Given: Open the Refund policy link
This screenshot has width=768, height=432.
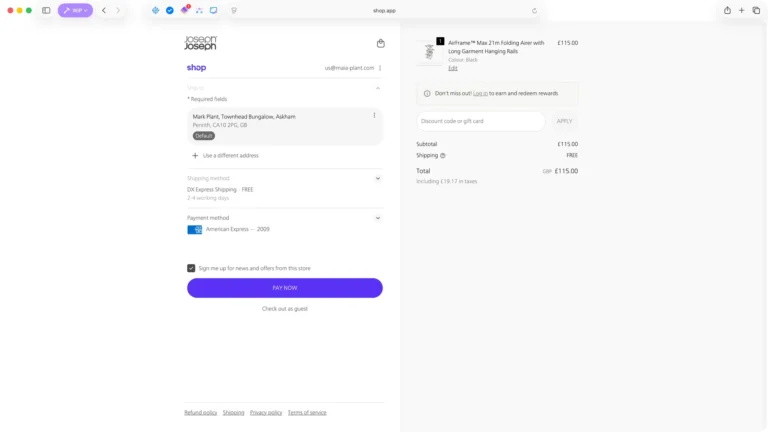Looking at the screenshot, I should [200, 412].
